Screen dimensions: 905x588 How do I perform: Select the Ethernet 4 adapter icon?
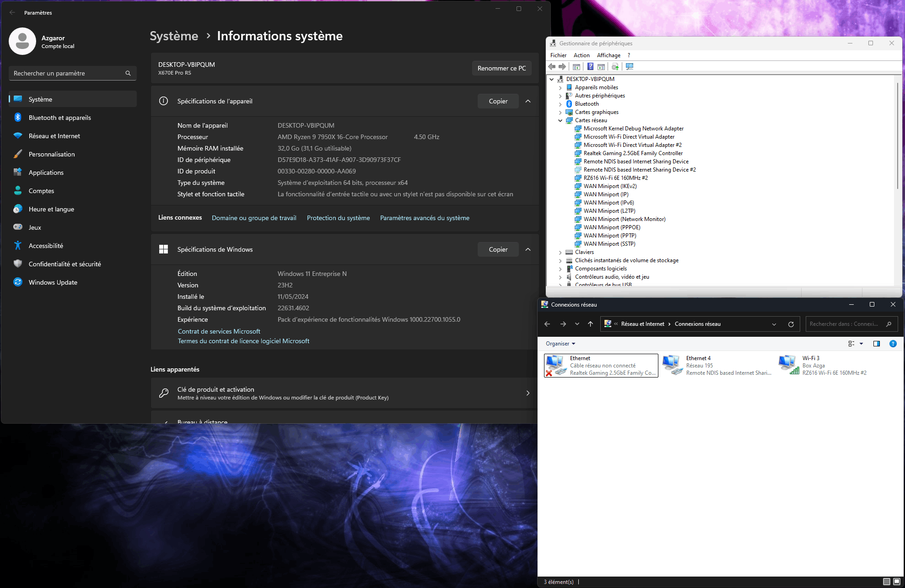click(x=673, y=365)
